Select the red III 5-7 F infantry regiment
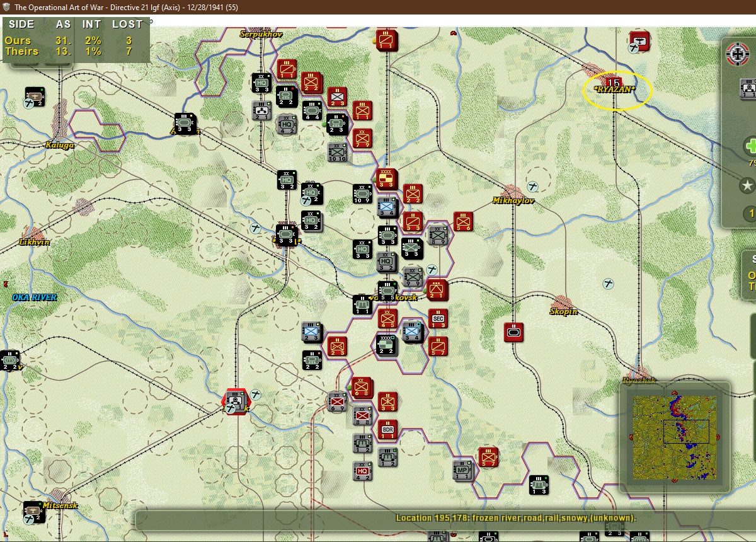This screenshot has height=542, width=756. [488, 457]
